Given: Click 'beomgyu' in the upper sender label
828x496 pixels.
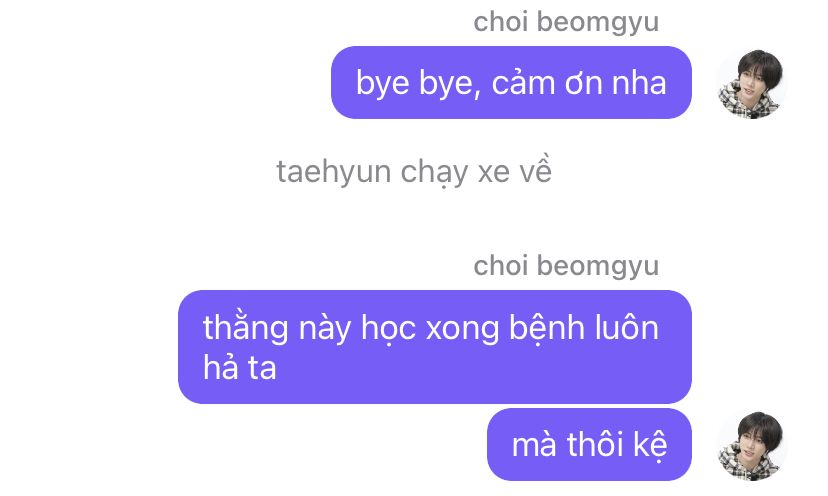Looking at the screenshot, I should click(x=598, y=23).
